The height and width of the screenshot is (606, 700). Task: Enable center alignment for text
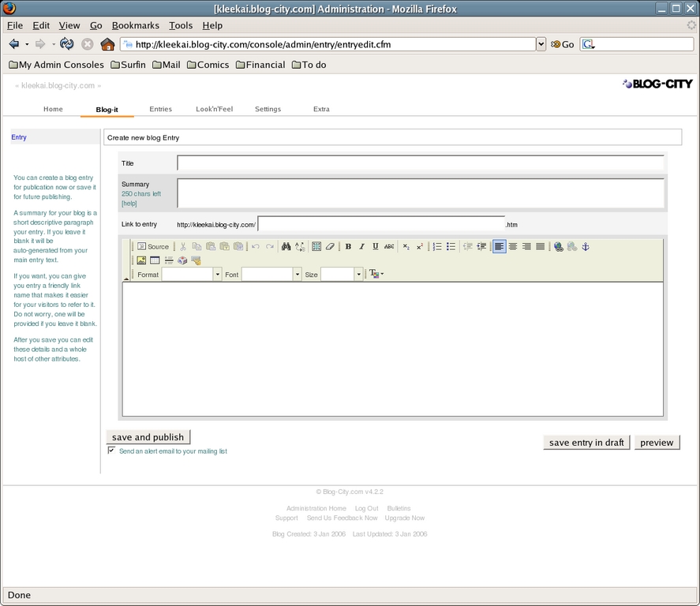pyautogui.click(x=513, y=247)
